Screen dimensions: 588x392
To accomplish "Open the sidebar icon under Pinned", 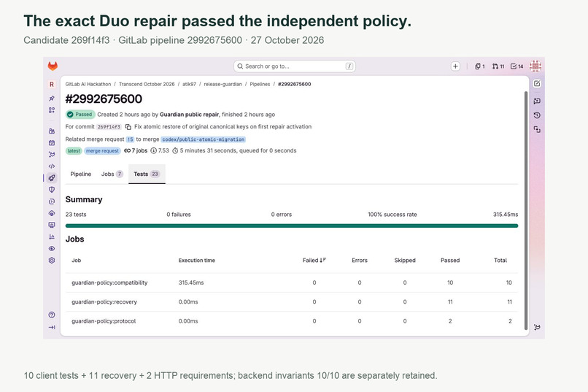I will tap(52, 110).
